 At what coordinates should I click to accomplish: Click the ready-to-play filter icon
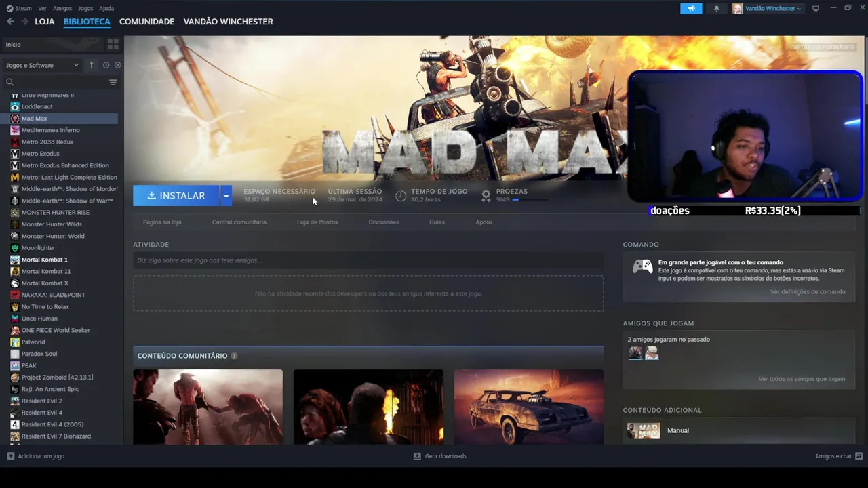[x=117, y=65]
